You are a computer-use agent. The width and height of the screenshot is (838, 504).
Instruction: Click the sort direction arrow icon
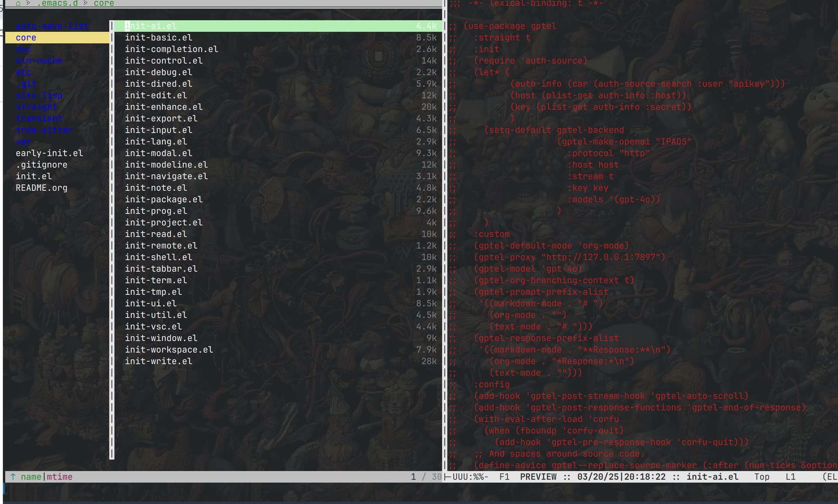click(13, 477)
